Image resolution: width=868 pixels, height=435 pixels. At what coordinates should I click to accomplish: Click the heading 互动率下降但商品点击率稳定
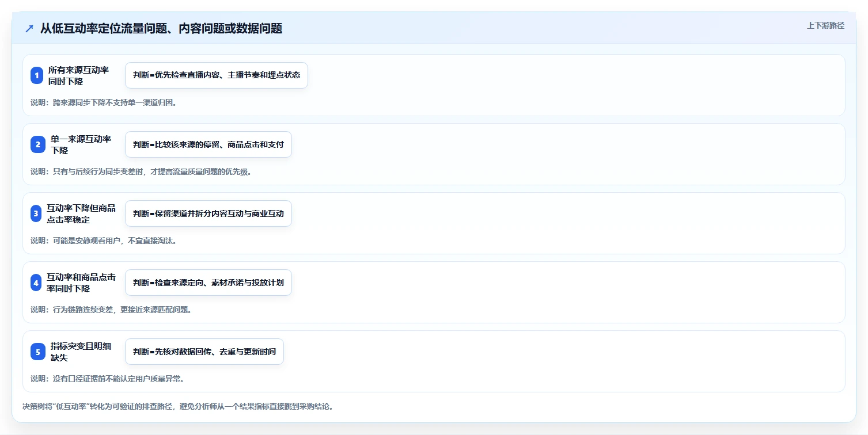tap(81, 213)
